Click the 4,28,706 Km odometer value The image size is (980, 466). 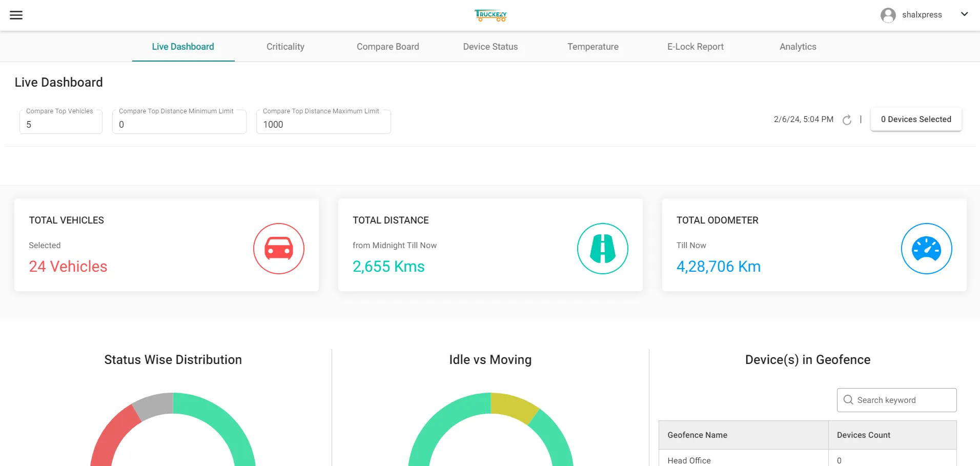tap(719, 267)
